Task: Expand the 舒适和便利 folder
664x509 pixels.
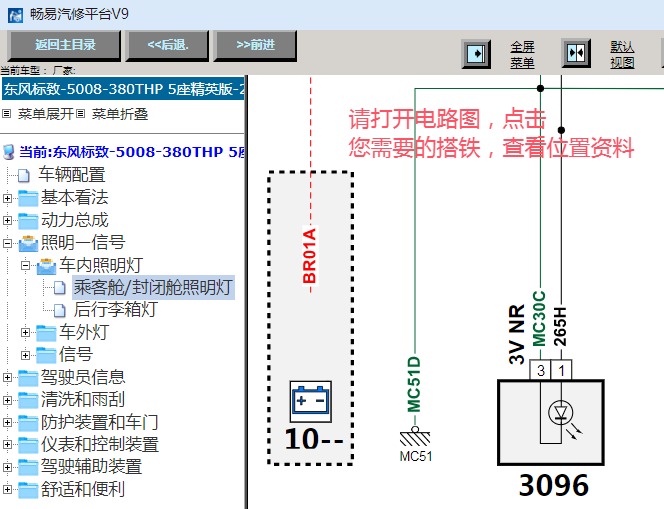Action: [7, 490]
